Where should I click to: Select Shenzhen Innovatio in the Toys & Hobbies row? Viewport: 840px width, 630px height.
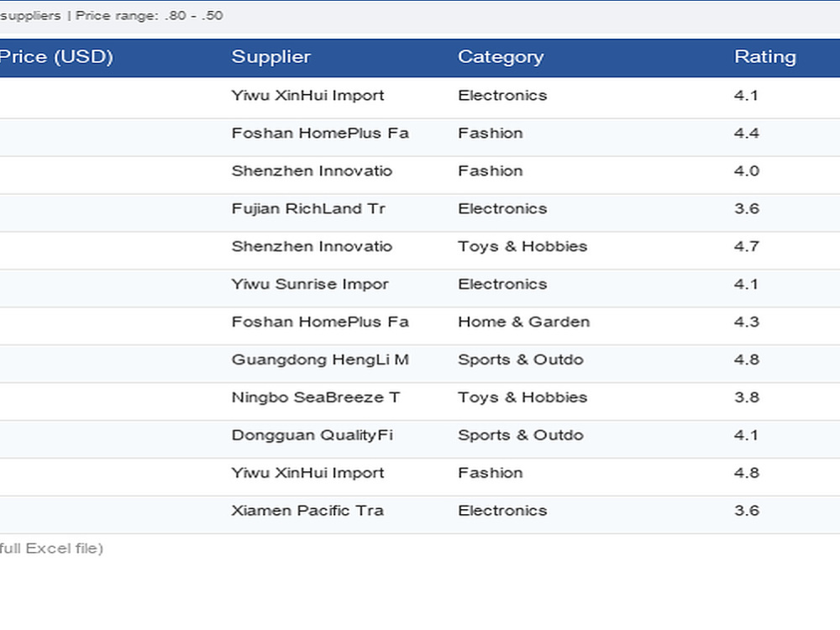312,246
